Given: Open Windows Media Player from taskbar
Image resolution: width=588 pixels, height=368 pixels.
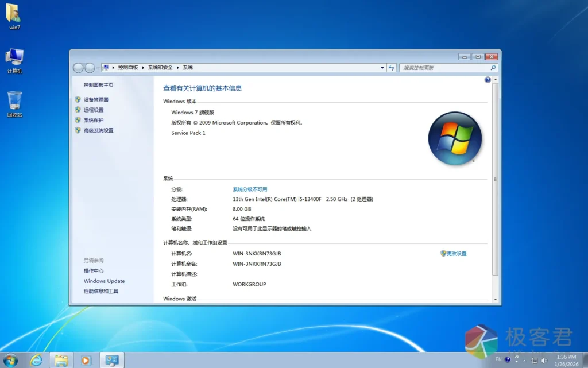Looking at the screenshot, I should (x=86, y=360).
